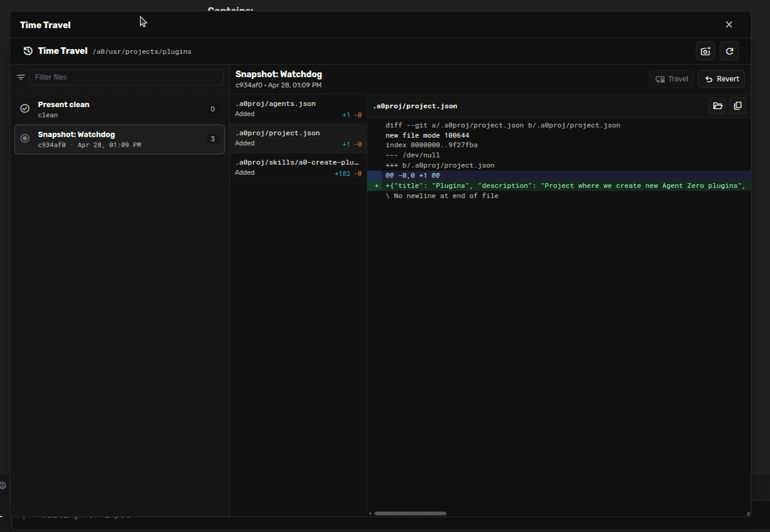Click the 'diff --git' first line
The height and width of the screenshot is (532, 770).
(503, 126)
